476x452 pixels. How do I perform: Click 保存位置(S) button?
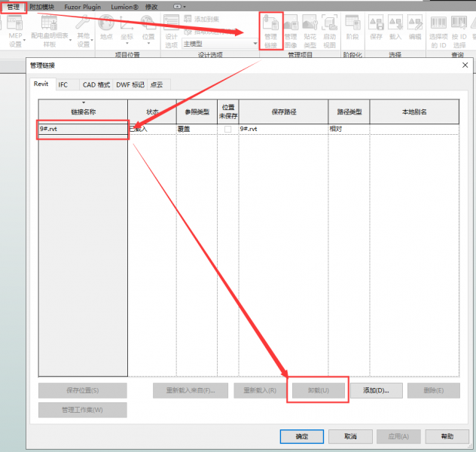pos(83,390)
